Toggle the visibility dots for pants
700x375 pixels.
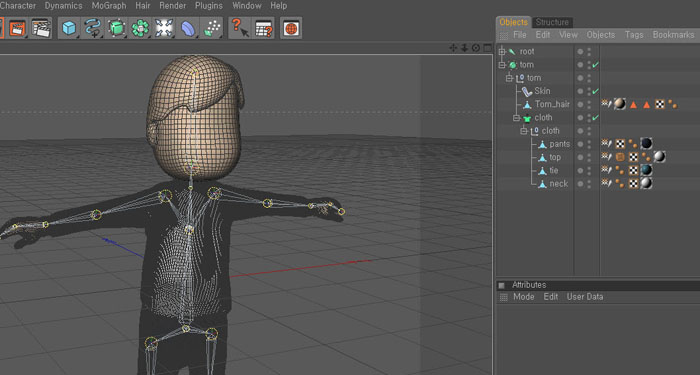(x=589, y=144)
